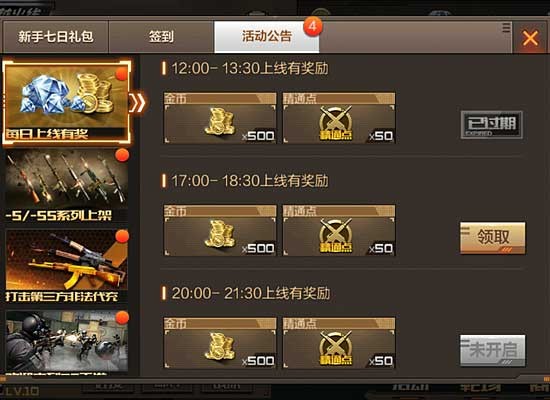Image resolution: width=550 pixels, height=400 pixels.
Task: Close the announcement window with orange X
Action: pyautogui.click(x=530, y=38)
